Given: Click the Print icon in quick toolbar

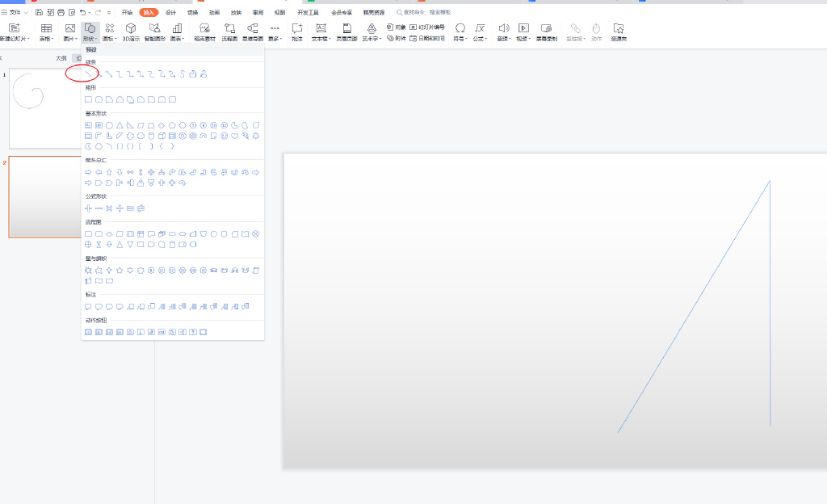Looking at the screenshot, I should (x=61, y=12).
